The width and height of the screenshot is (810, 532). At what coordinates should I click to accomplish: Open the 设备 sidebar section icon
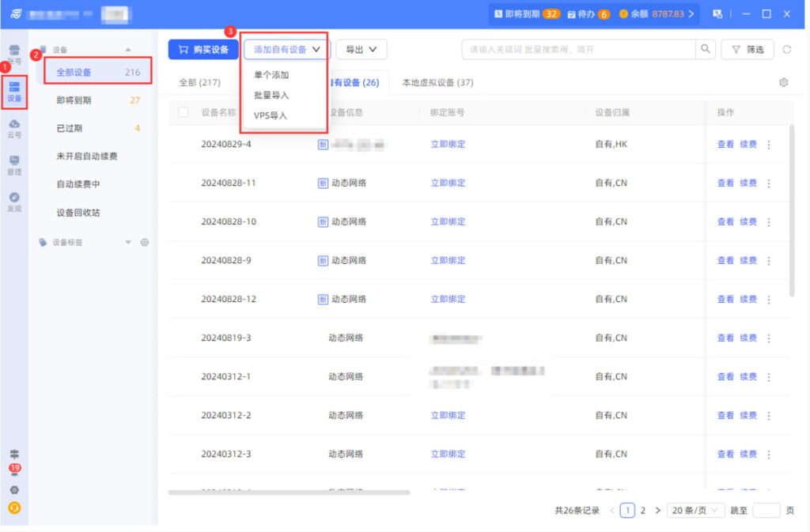coord(14,92)
